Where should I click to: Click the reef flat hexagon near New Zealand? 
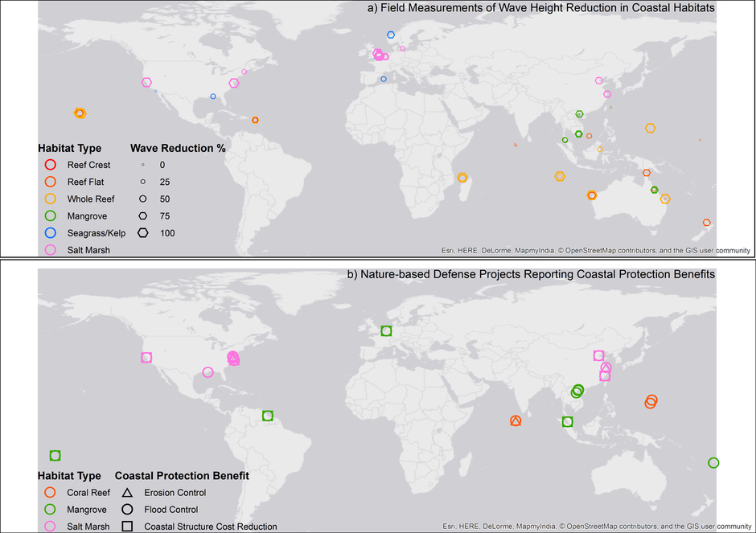pyautogui.click(x=706, y=223)
